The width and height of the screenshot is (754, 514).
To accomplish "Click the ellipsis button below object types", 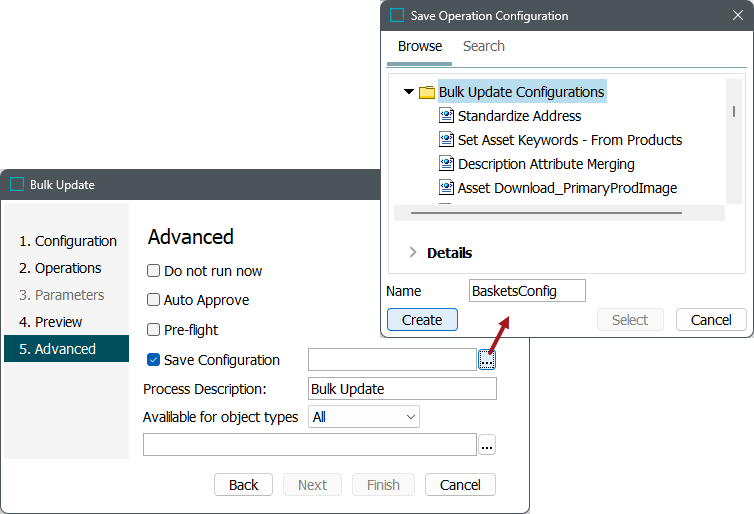I will pyautogui.click(x=487, y=445).
